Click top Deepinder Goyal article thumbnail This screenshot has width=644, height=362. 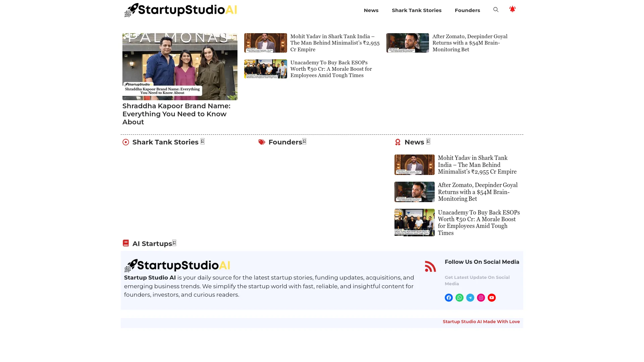[408, 43]
